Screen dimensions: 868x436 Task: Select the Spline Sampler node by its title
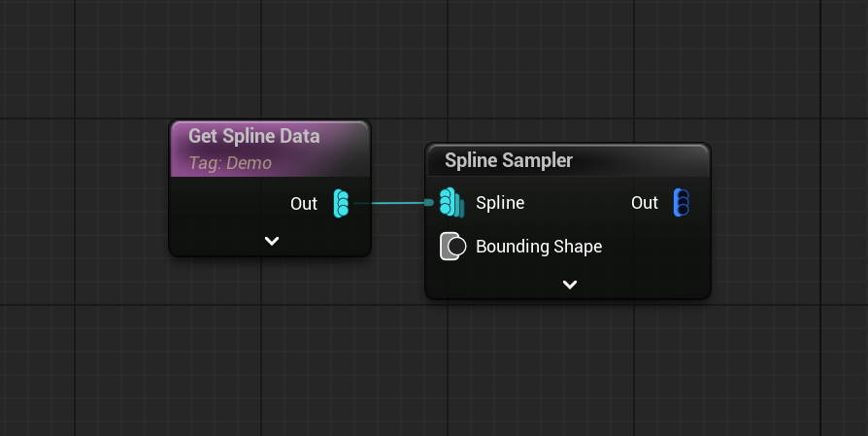click(x=509, y=160)
